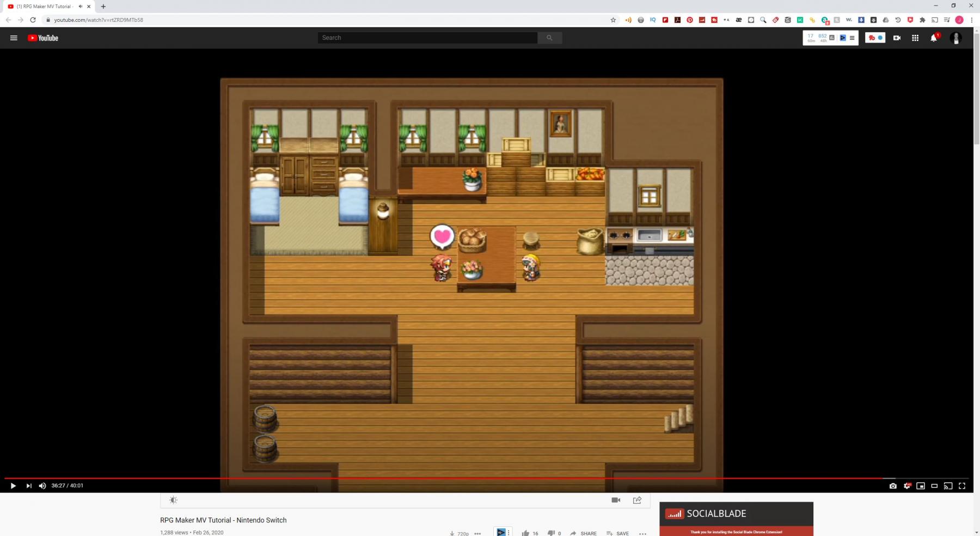
Task: Open Chrome media controls icon
Action: (947, 20)
